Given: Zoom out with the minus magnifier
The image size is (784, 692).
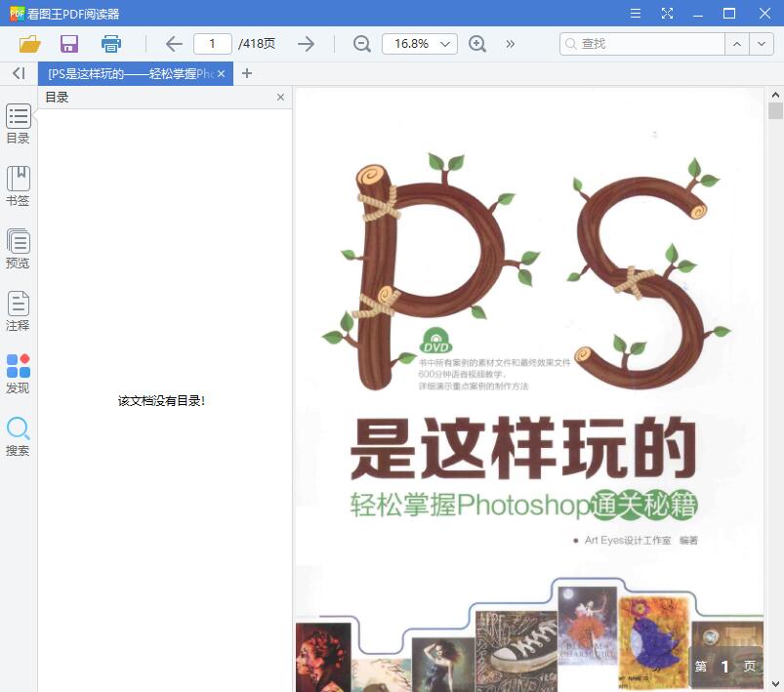Looking at the screenshot, I should click(361, 44).
